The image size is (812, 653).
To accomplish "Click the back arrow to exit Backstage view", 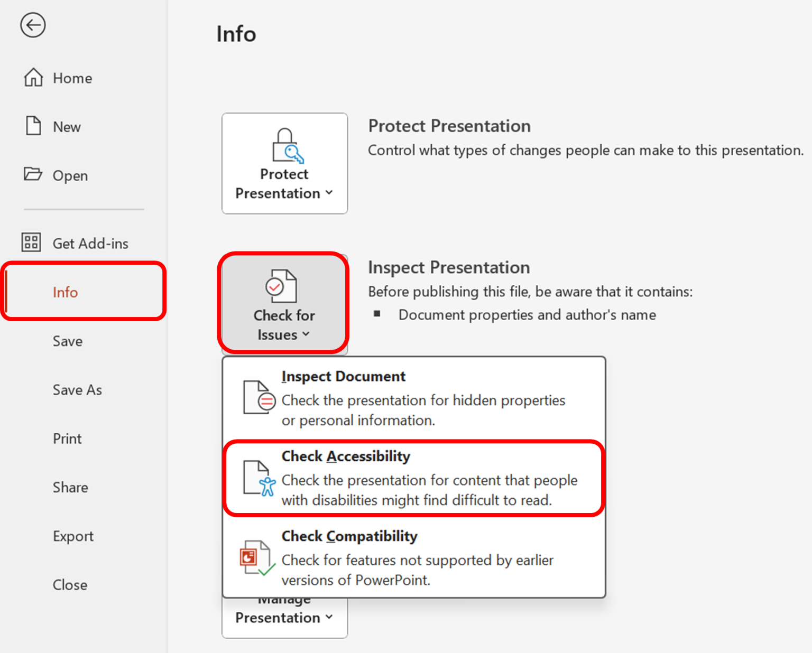I will [33, 25].
